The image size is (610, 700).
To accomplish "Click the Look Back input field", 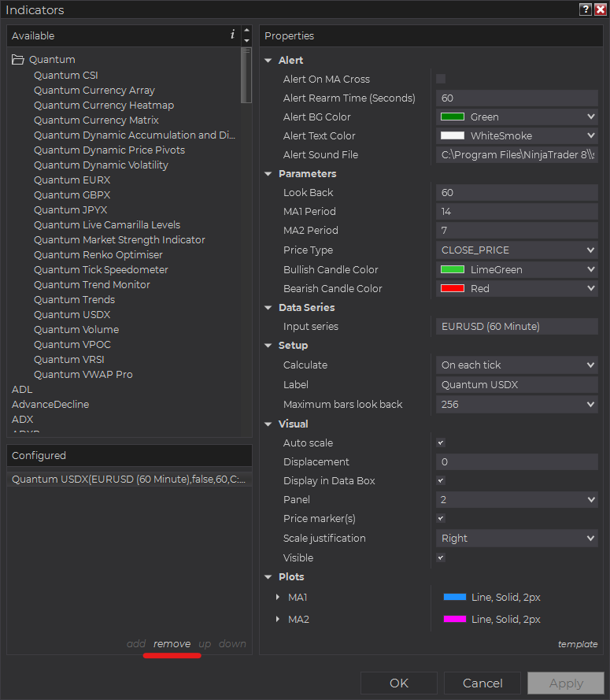I will pyautogui.click(x=517, y=192).
